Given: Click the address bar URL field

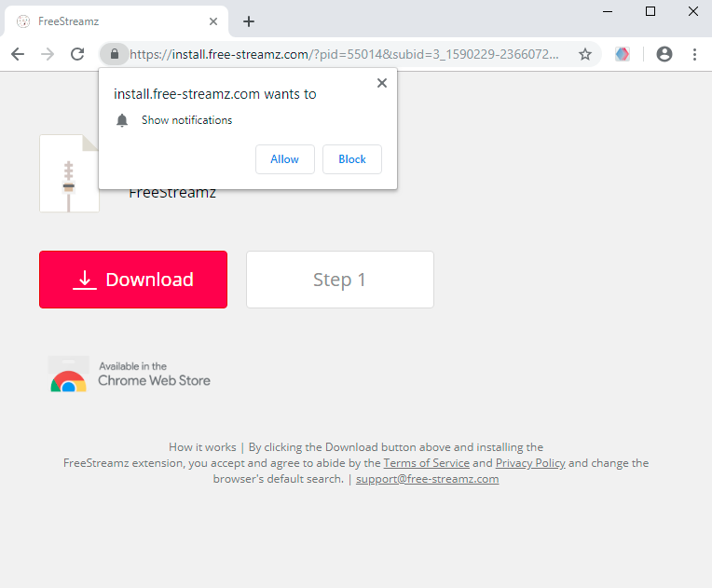Looking at the screenshot, I should [x=345, y=54].
